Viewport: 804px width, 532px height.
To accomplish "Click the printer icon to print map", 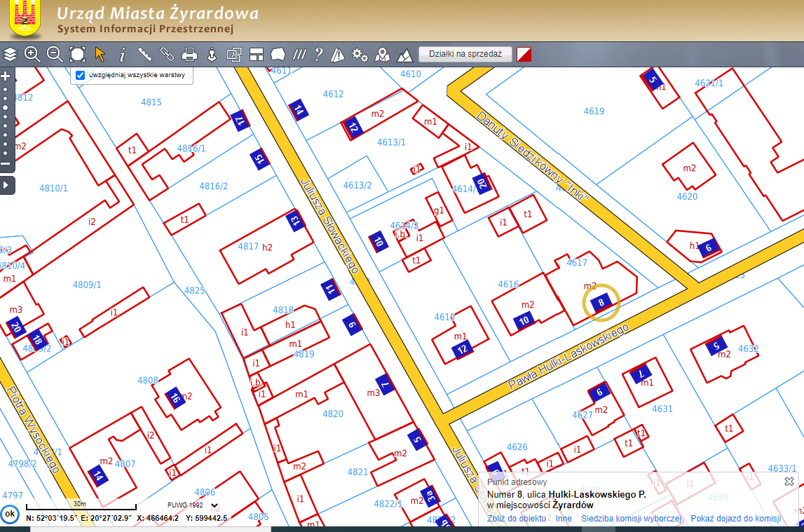I will click(x=189, y=54).
